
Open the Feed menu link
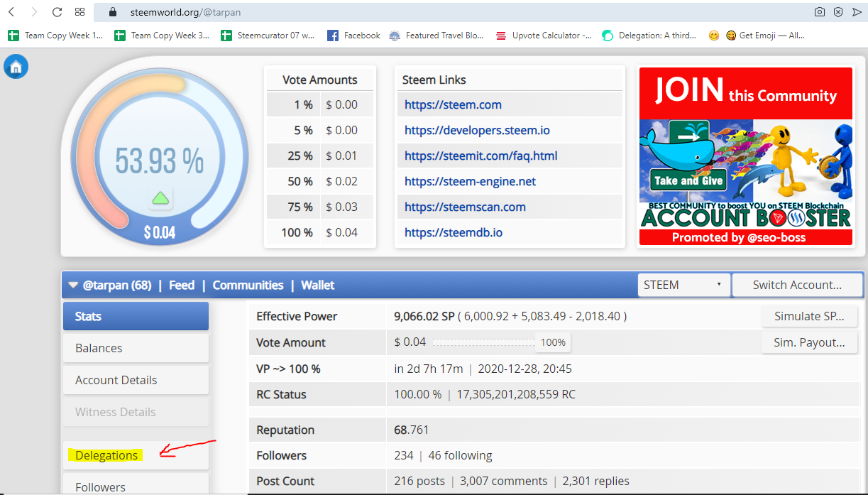pos(182,285)
